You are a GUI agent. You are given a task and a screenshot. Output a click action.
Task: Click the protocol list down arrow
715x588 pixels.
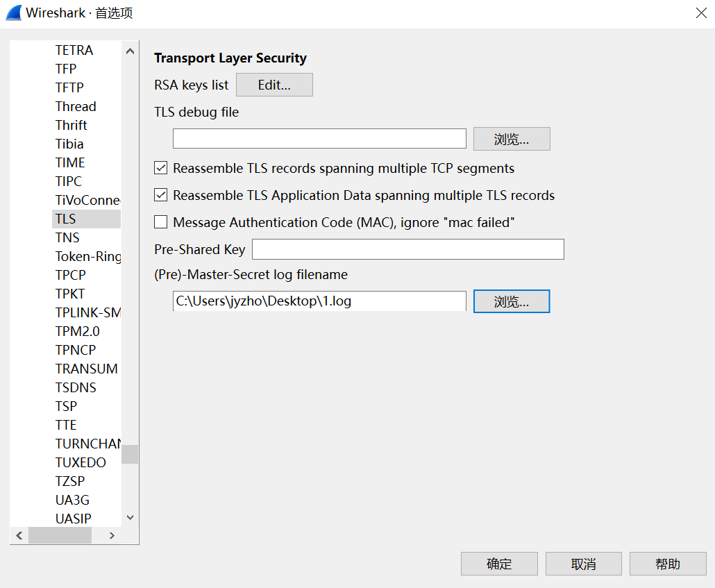click(x=130, y=517)
